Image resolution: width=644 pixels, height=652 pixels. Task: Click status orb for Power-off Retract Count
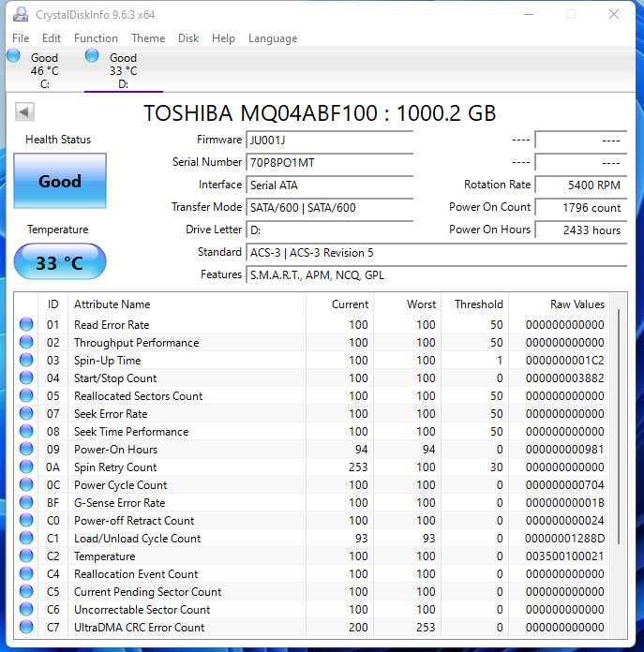[x=26, y=520]
